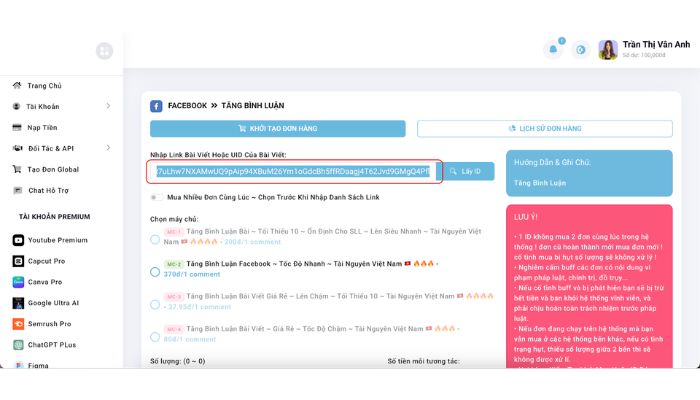Click the Trang Chủ house icon
Image resolution: width=700 pixels, height=400 pixels.
(17, 85)
